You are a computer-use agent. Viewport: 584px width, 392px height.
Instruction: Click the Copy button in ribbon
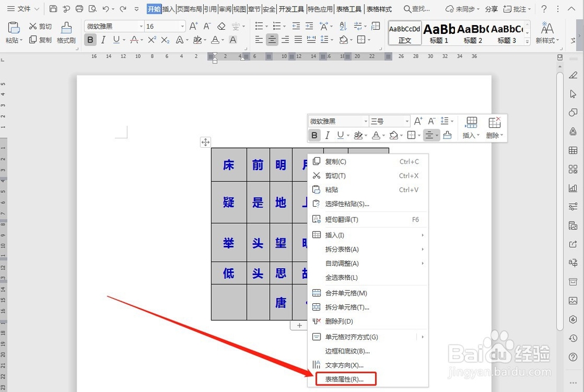(40, 40)
